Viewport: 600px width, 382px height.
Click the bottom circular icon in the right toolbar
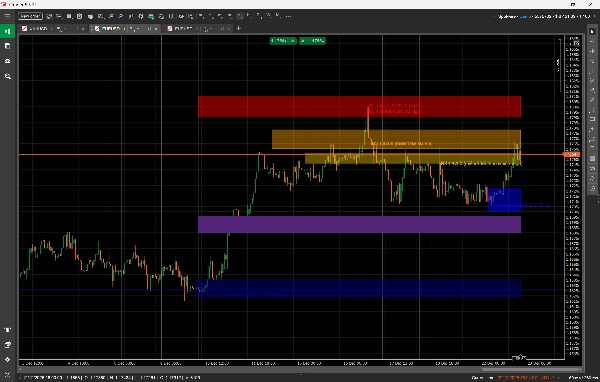point(592,188)
